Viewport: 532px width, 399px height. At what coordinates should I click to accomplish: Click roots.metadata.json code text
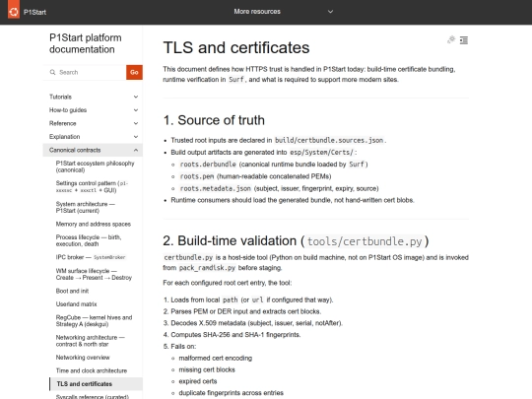tap(216, 188)
